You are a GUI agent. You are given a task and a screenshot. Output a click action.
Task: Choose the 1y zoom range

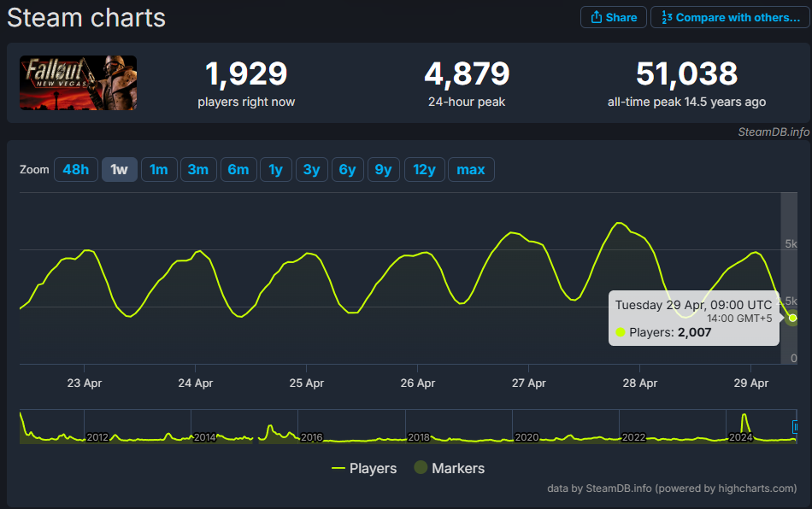click(x=276, y=170)
